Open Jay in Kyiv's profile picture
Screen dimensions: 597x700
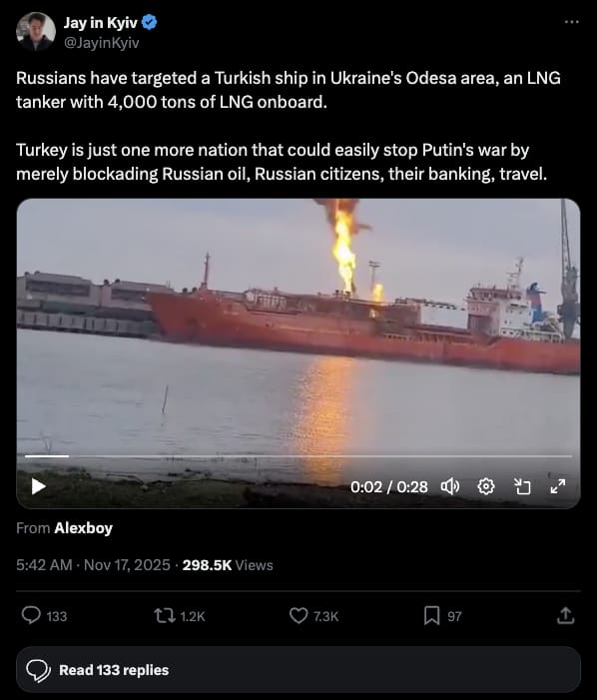(36, 31)
